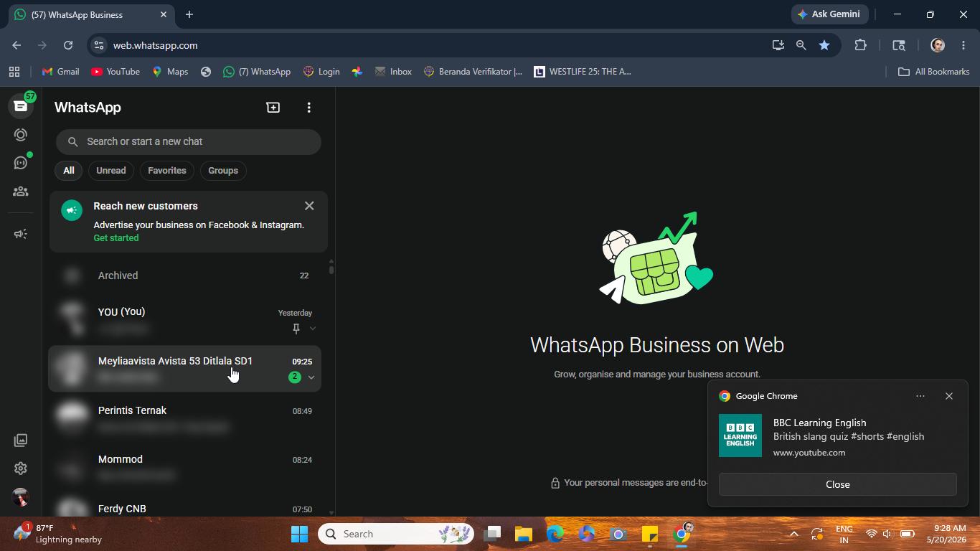Click the chat list scrollbar
The image size is (980, 551).
coord(331,268)
